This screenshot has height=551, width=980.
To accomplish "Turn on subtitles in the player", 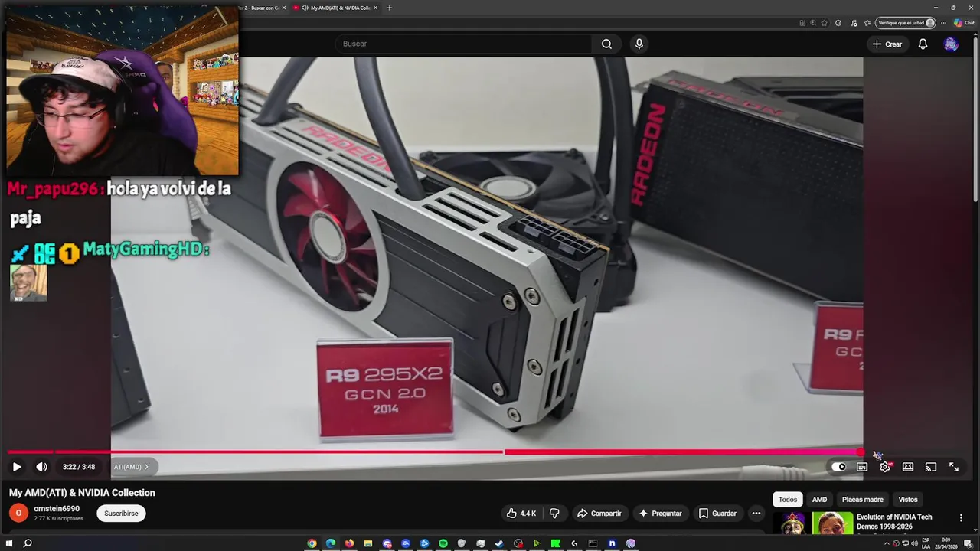I will 862,467.
